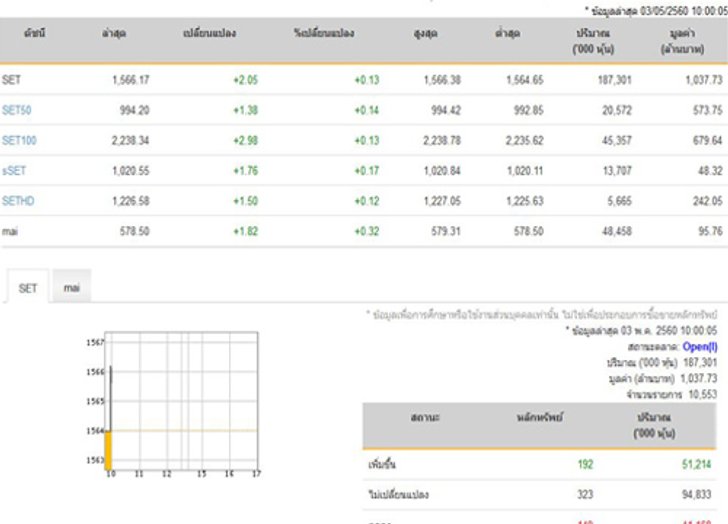The image size is (728, 524).
Task: Click the Open(I) market status link
Action: click(x=700, y=347)
